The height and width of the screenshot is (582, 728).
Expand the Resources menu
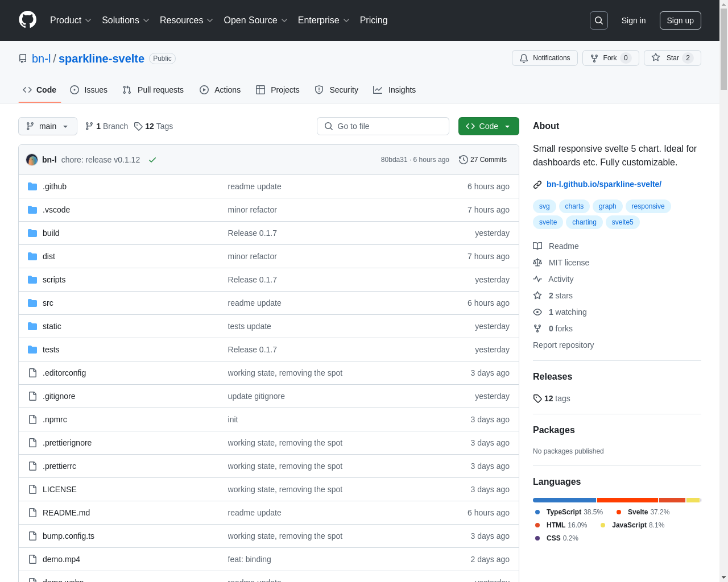[x=187, y=20]
